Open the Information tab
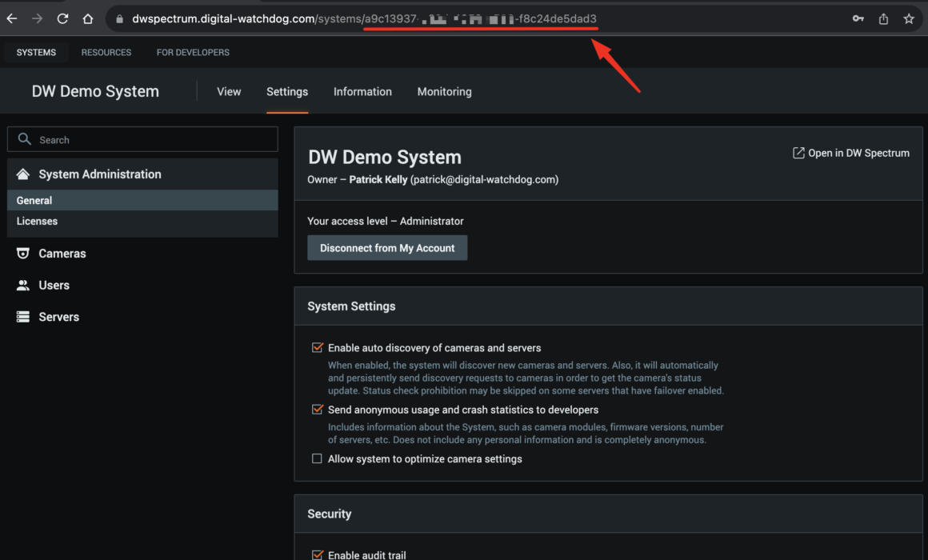928x560 pixels. pyautogui.click(x=362, y=92)
